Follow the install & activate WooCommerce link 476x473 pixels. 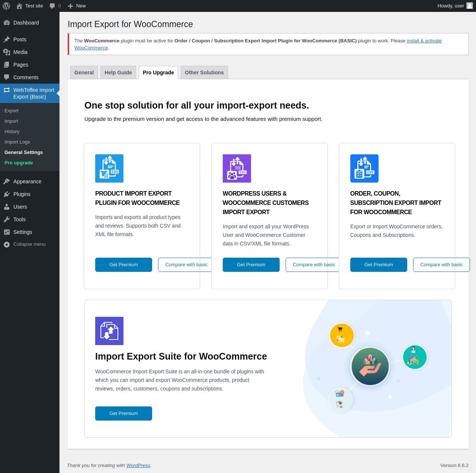coord(424,41)
